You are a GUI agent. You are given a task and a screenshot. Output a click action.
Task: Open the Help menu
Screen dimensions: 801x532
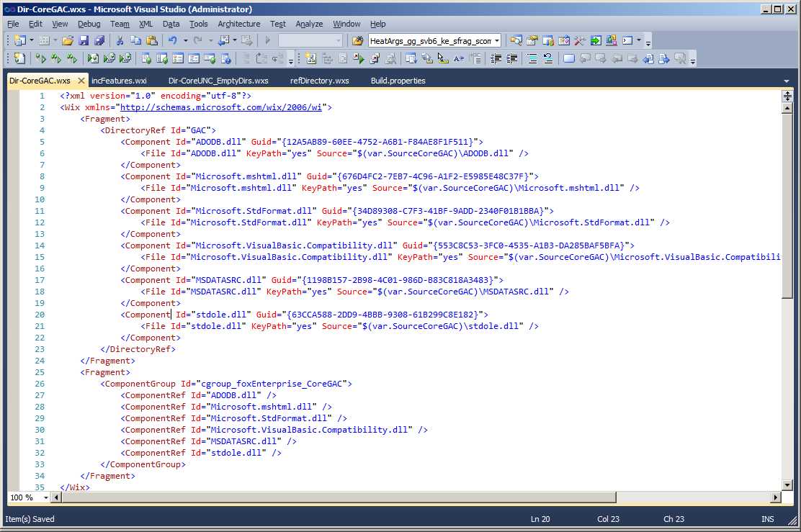[377, 24]
